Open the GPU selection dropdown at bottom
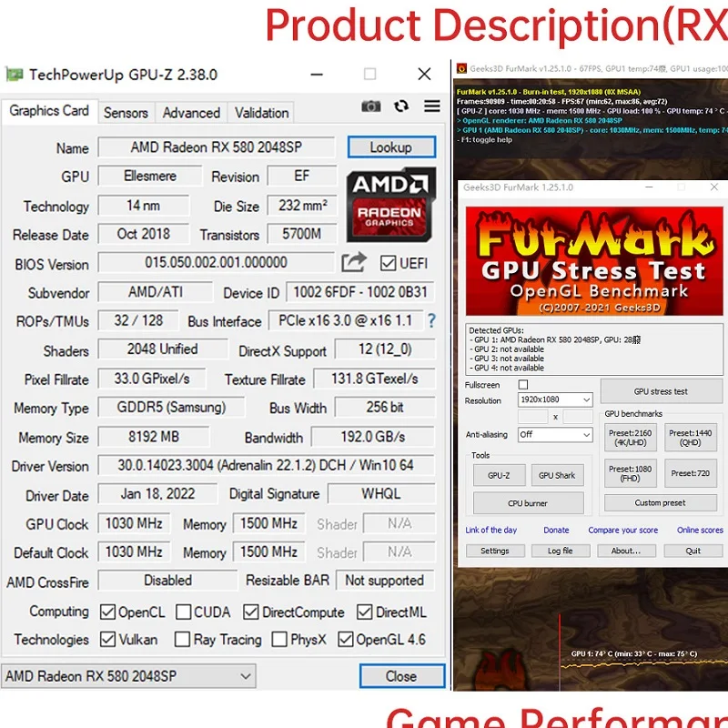Viewport: 728px width, 728px height. (x=128, y=676)
